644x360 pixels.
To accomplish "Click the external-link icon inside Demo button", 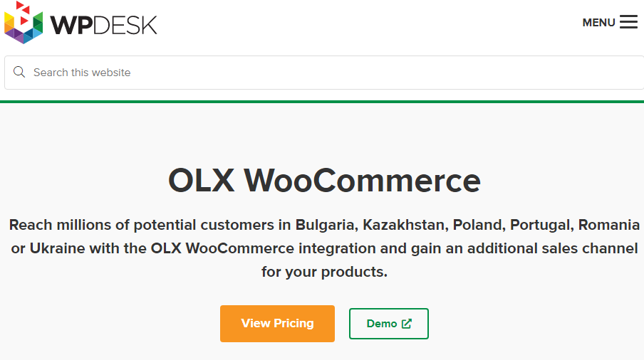I will 407,324.
